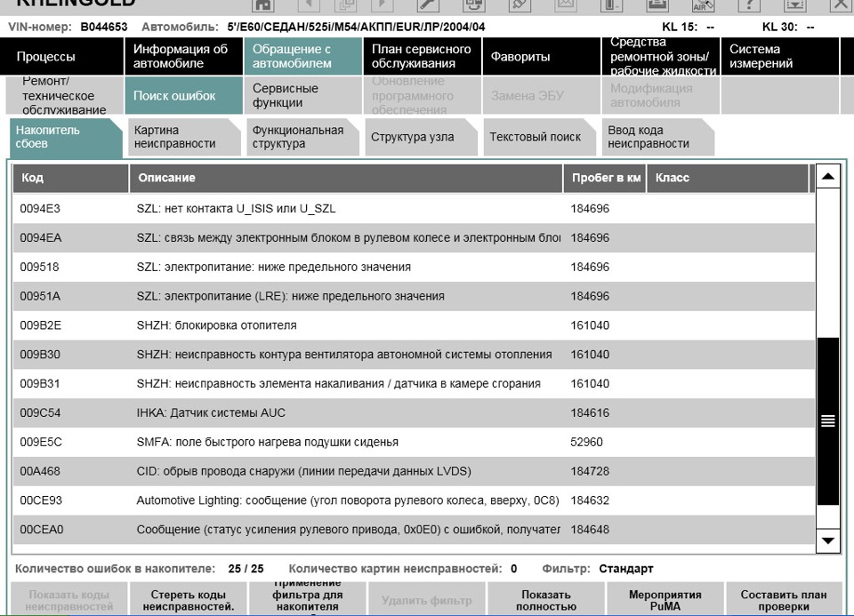Select fault code 0094E3 row
Viewport: 854px width, 616px height.
(414, 208)
